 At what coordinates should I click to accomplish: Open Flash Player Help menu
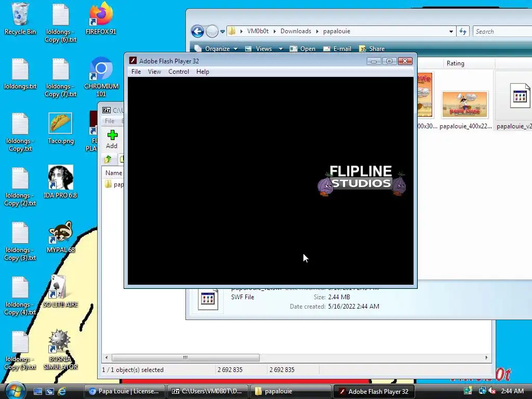pos(203,72)
